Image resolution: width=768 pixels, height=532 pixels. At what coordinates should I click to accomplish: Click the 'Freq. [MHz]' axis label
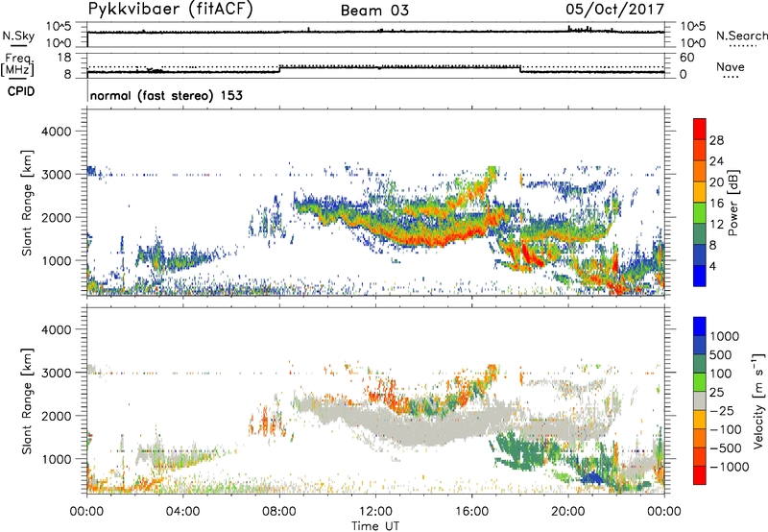click(17, 64)
